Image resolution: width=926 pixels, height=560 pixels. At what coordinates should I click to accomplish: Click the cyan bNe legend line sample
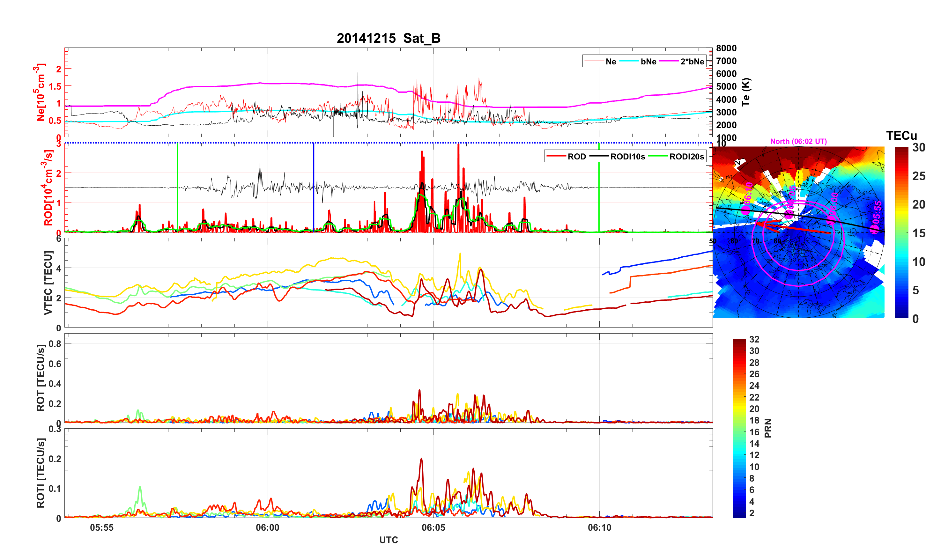(629, 61)
